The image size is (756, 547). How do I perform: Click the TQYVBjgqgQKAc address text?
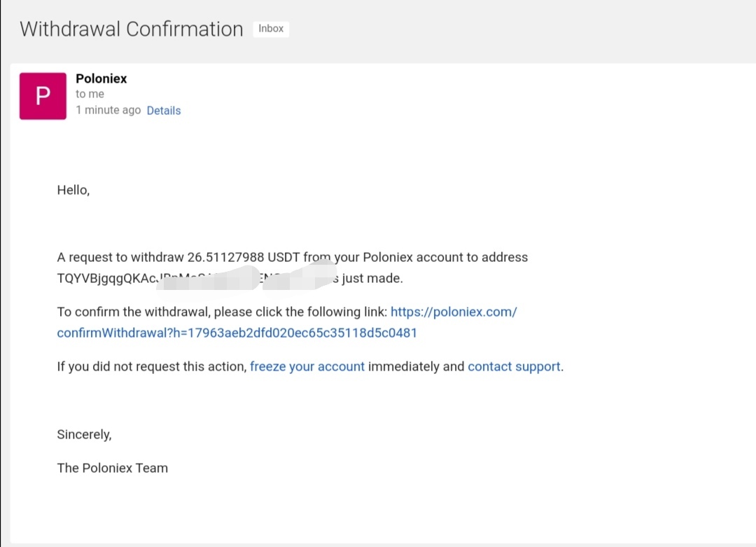click(x=105, y=279)
